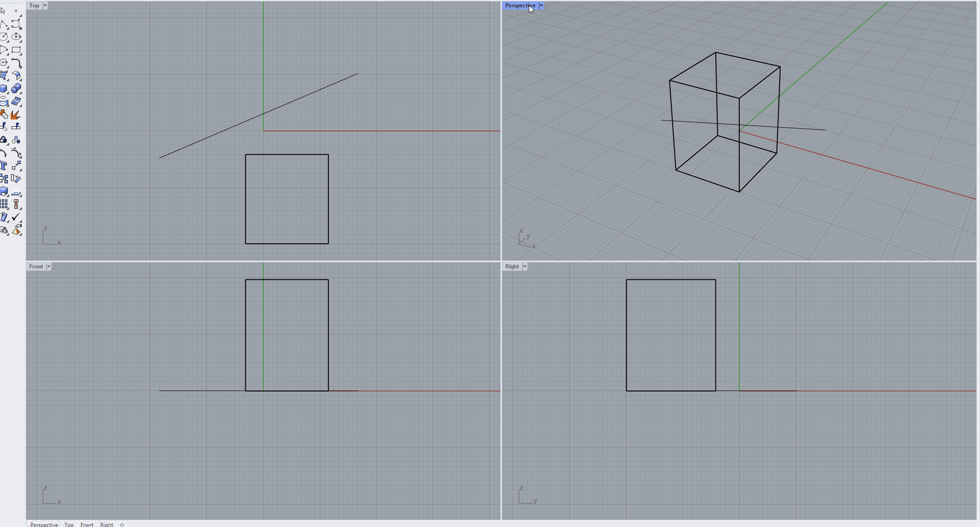Select the Mirror alignment tool
Screen dimensions: 980x527
pos(16,204)
